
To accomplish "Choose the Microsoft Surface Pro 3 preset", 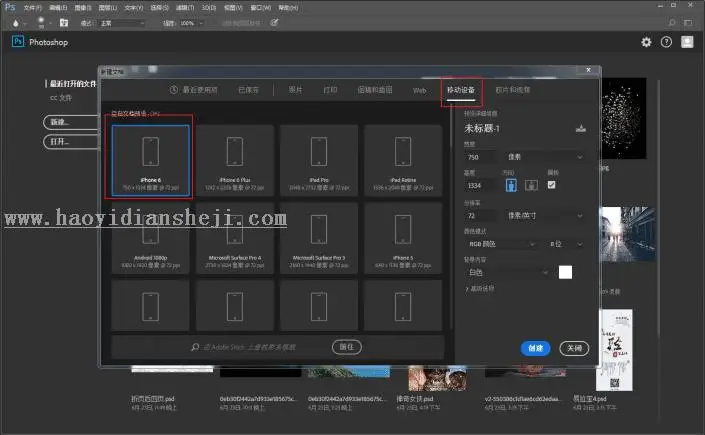I will (x=319, y=238).
